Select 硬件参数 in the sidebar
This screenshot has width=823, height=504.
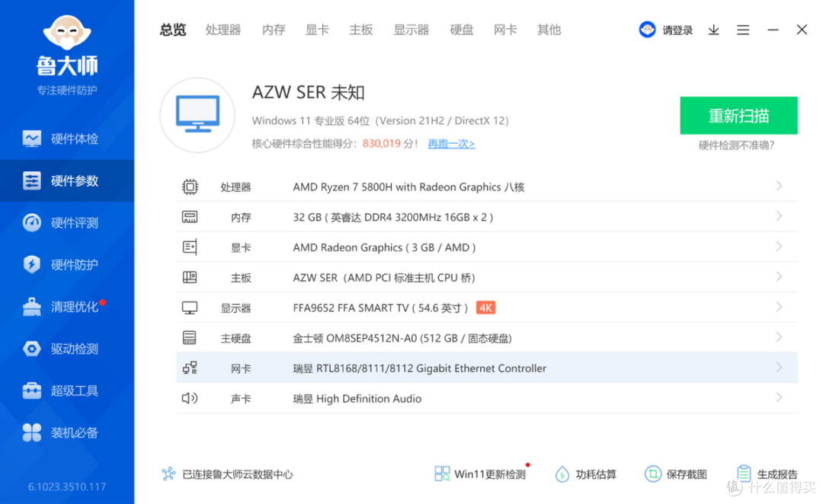click(x=67, y=181)
